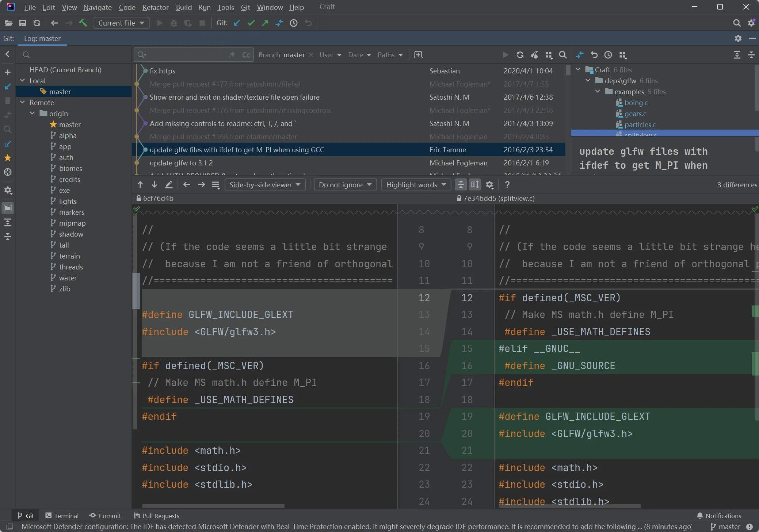
Task: Open the Navigate menu
Action: 97,7
